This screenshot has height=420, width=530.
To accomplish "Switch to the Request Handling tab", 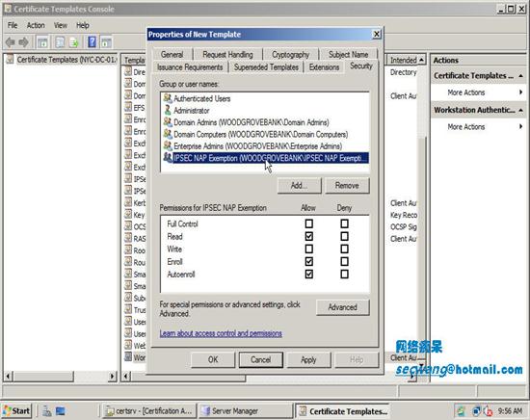I will [227, 54].
